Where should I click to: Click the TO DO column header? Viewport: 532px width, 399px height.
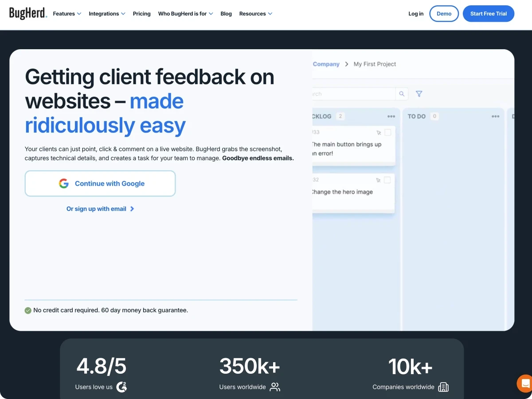[417, 117]
